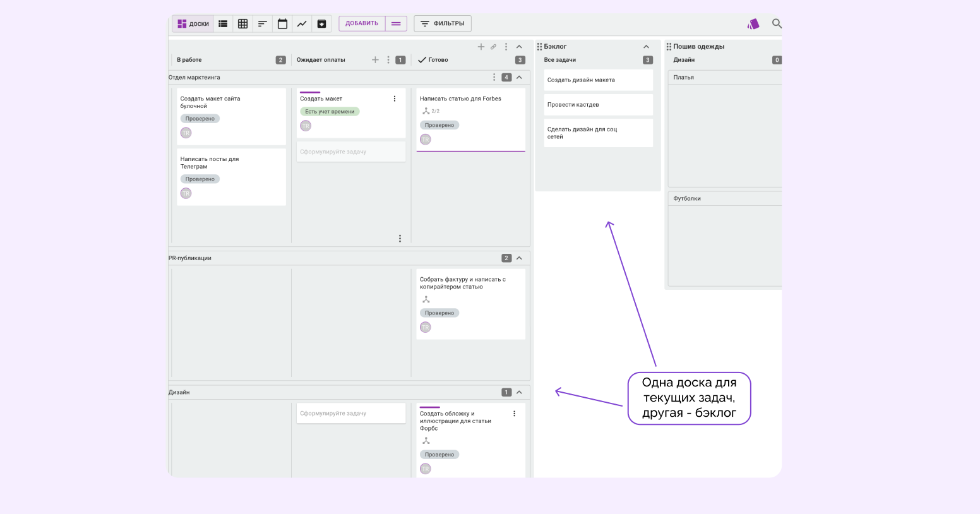Focus the Сформулируйте задачу field in Отдел маркетинга
Viewport: 980px width, 514px height.
pos(351,152)
